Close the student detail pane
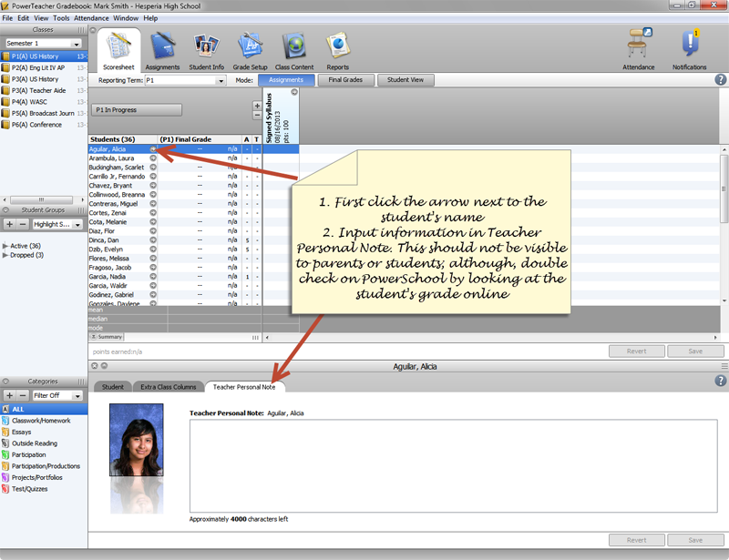The image size is (729, 560). (95, 366)
